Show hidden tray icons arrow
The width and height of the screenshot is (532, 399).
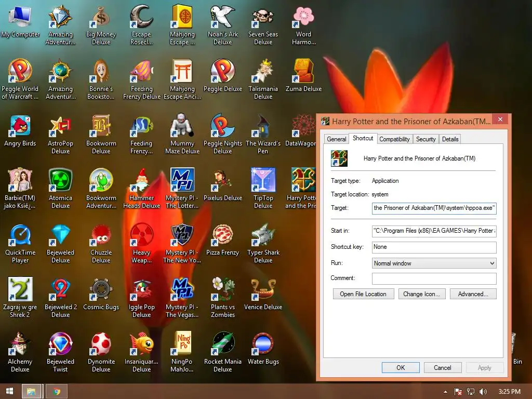(x=445, y=392)
